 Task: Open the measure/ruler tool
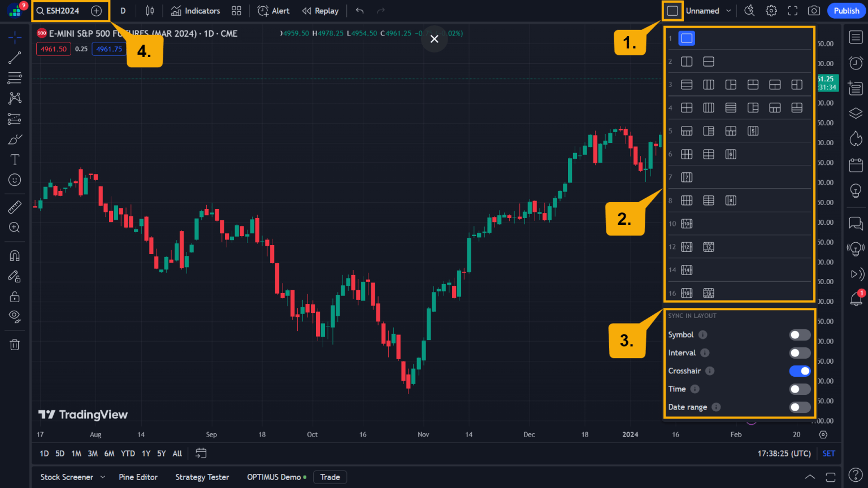pos(15,207)
